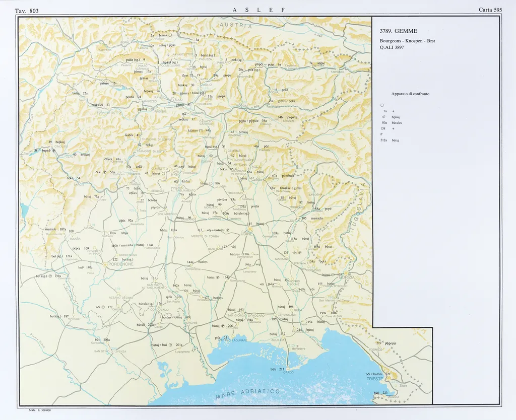Select the Apparato di confronto heading

coord(410,94)
